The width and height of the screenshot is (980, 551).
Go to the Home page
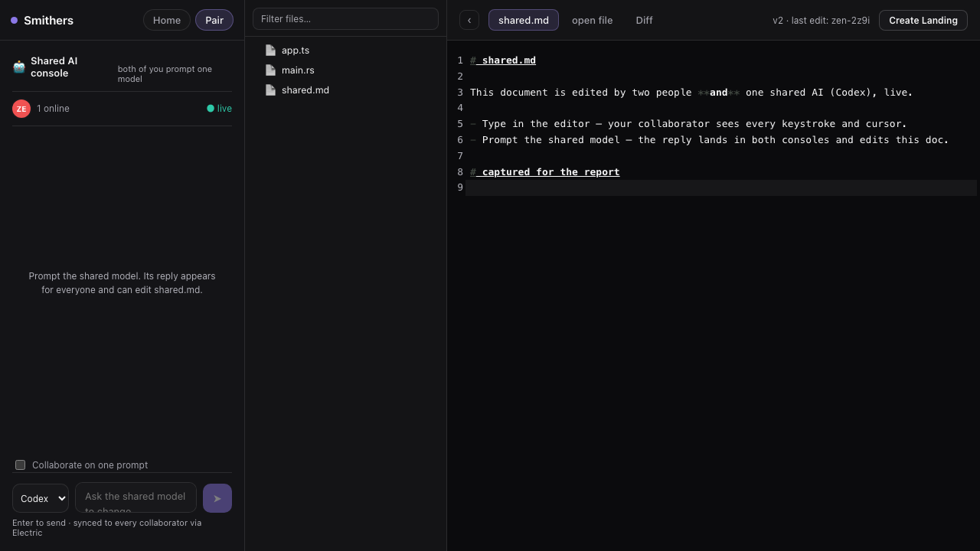[x=167, y=20]
